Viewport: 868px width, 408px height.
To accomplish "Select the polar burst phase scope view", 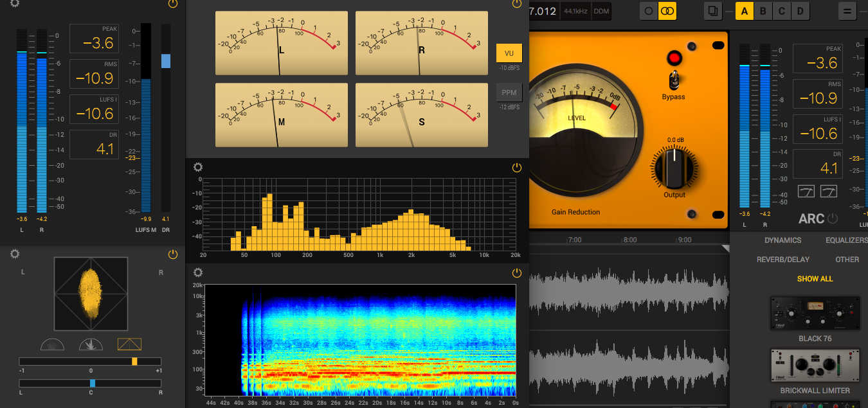I will pos(91,345).
